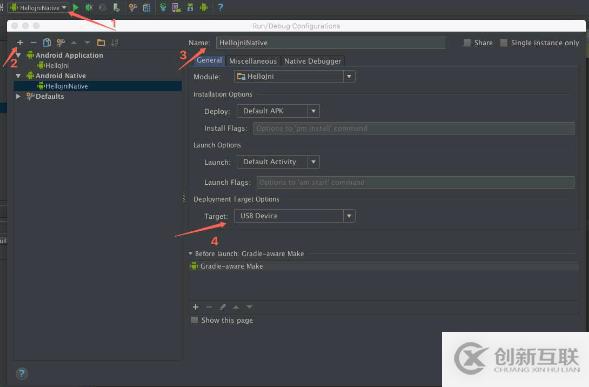Collapse the Android Native tree node
The height and width of the screenshot is (387, 589).
coord(18,76)
